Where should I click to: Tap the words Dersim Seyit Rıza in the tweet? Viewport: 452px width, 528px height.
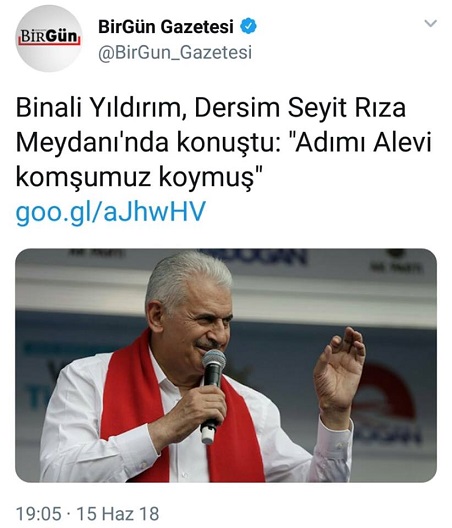[x=300, y=108]
